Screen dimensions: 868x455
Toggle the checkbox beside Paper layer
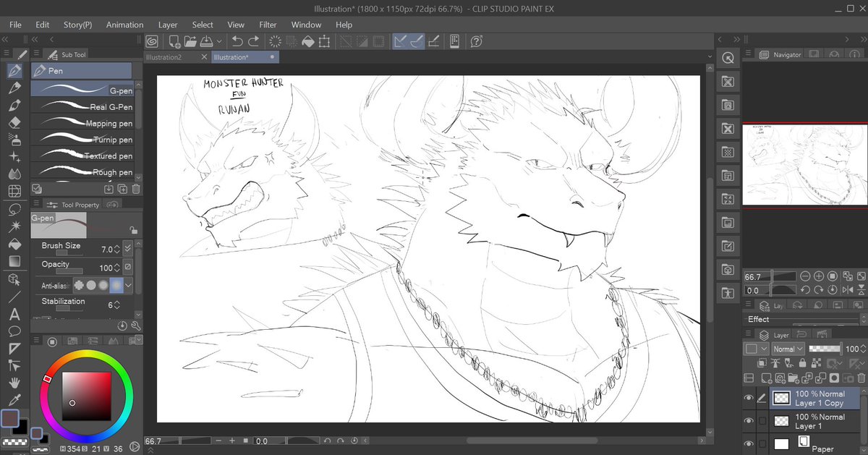coord(762,443)
